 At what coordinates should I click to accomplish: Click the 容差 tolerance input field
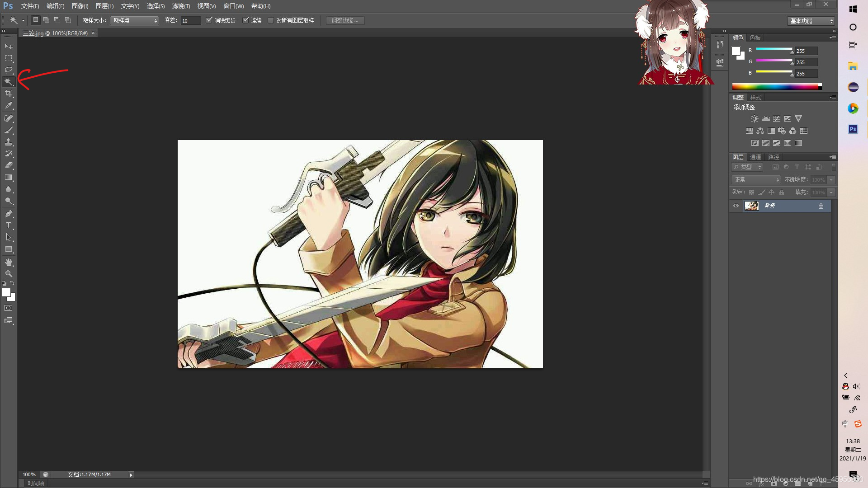tap(190, 20)
